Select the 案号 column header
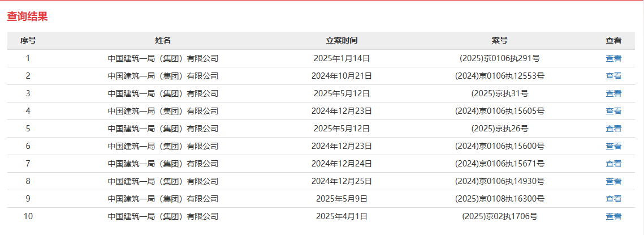This screenshot has height=235, width=644. click(499, 40)
